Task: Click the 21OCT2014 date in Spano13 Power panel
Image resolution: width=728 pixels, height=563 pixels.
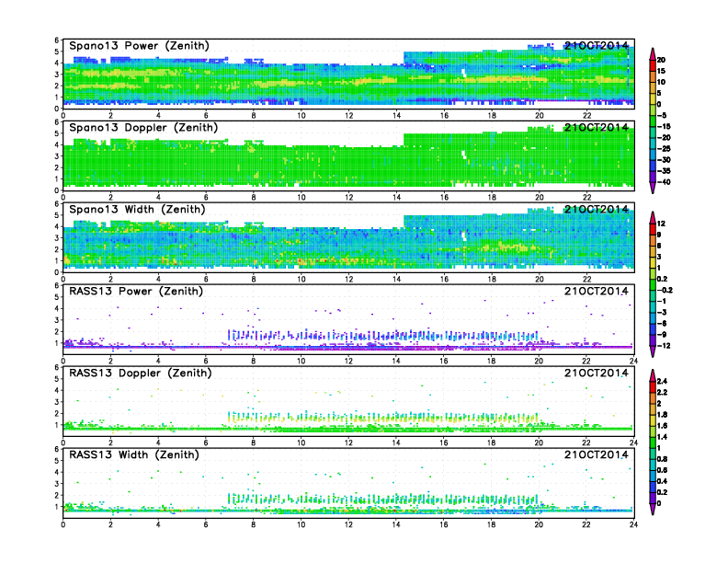Action: tap(597, 46)
